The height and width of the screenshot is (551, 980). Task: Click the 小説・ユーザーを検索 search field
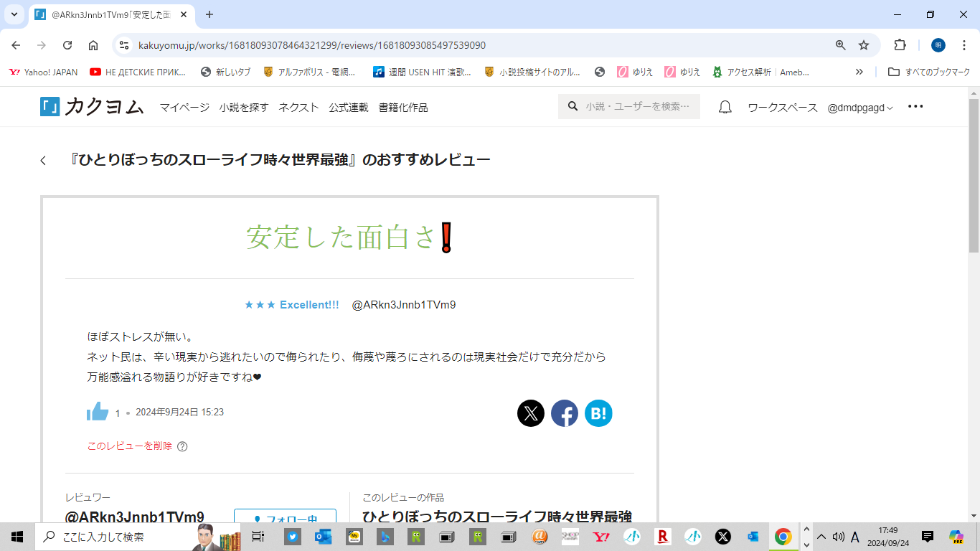pyautogui.click(x=636, y=106)
